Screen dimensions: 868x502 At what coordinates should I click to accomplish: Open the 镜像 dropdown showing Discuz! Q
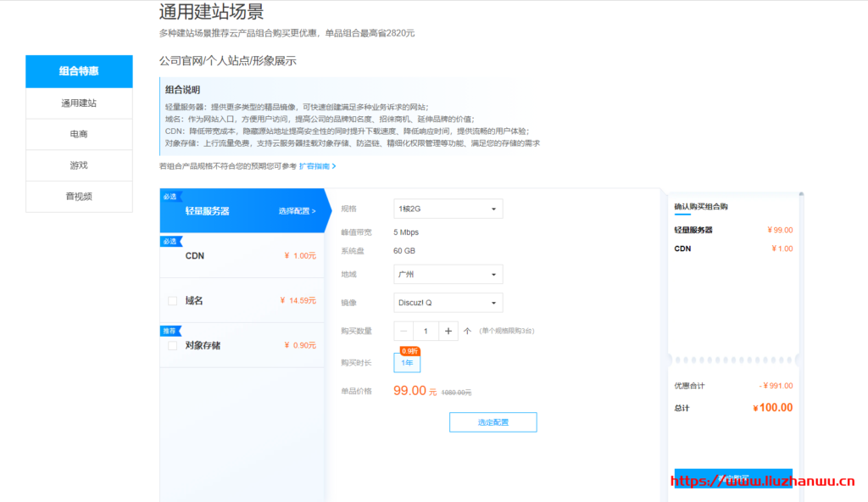(x=448, y=302)
